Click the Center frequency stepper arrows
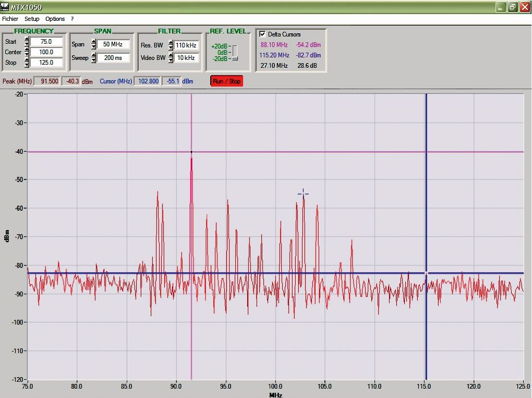 [27, 52]
